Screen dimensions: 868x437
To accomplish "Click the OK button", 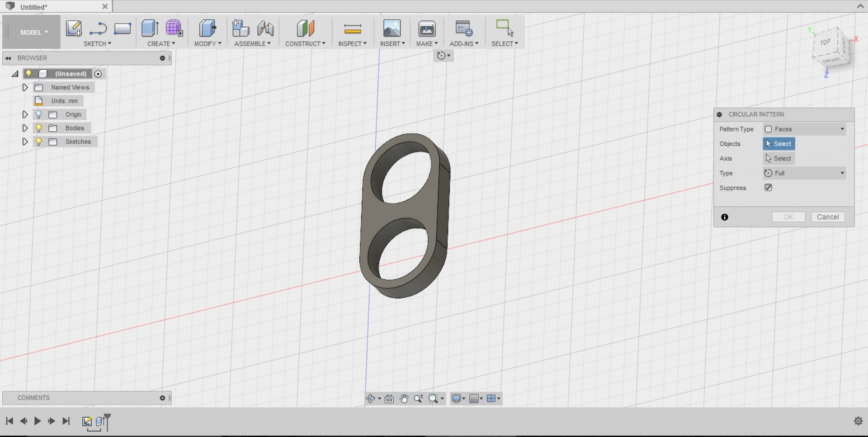I will point(788,217).
